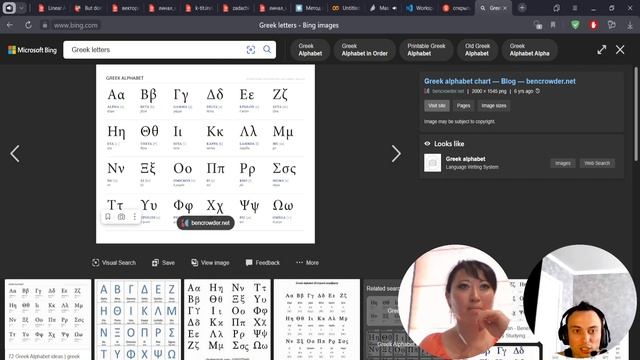Close the active Greek letters tab

pos(505,8)
